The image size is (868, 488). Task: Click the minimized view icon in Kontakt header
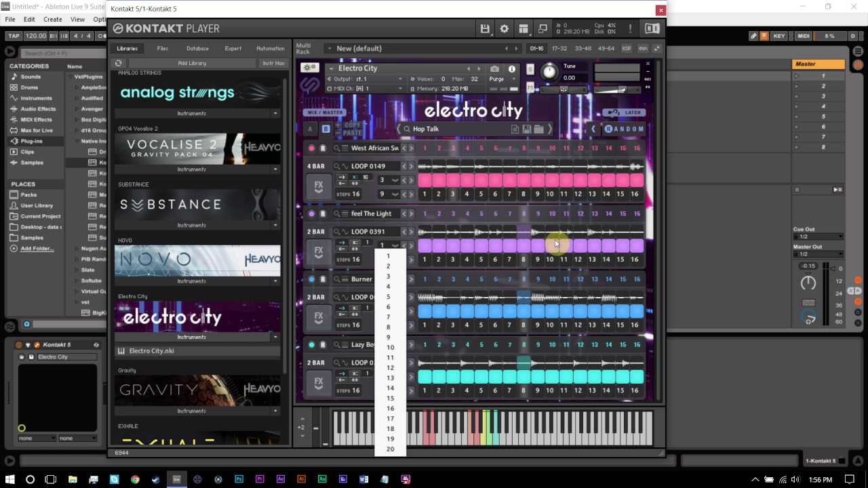[x=542, y=28]
